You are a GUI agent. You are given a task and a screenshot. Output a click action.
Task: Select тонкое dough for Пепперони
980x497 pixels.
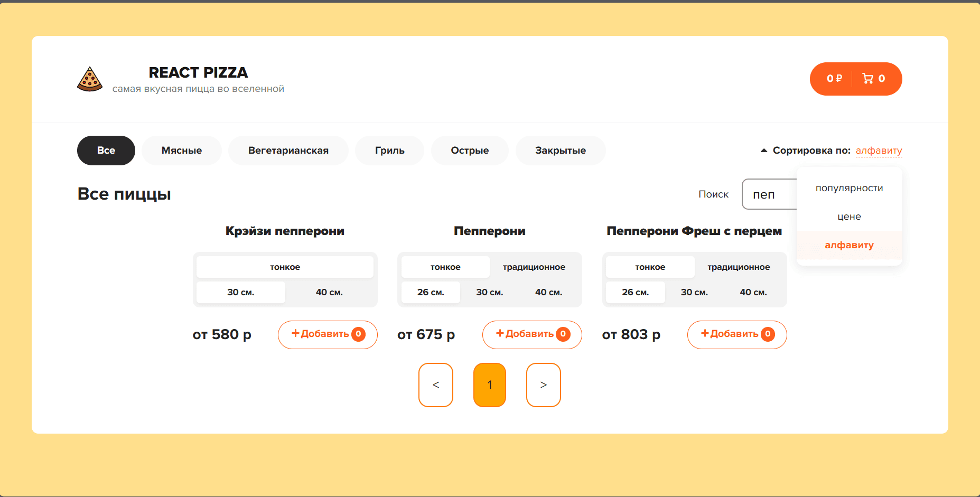coord(445,267)
